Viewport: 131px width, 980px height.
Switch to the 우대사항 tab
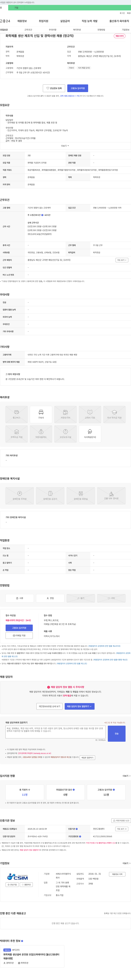[x=52, y=30]
